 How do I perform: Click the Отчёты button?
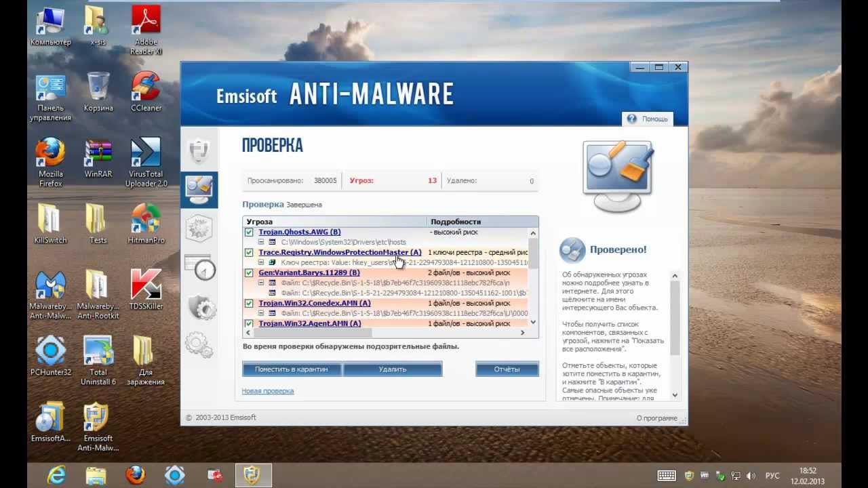point(507,369)
